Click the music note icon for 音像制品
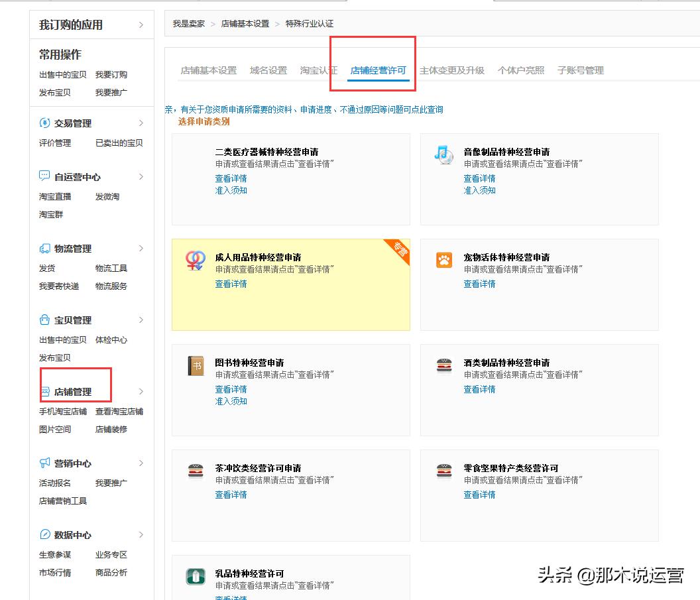This screenshot has height=600, width=700. (445, 153)
